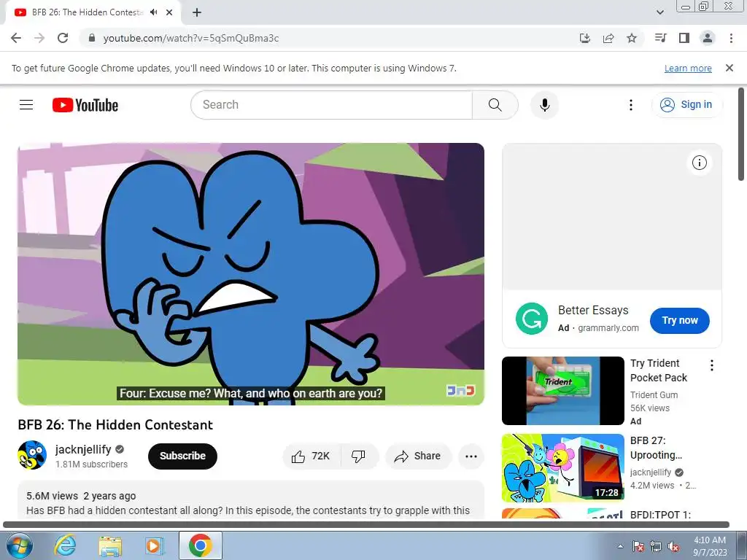Image resolution: width=747 pixels, height=560 pixels.
Task: Subscribe to jacknjellify
Action: pos(182,456)
